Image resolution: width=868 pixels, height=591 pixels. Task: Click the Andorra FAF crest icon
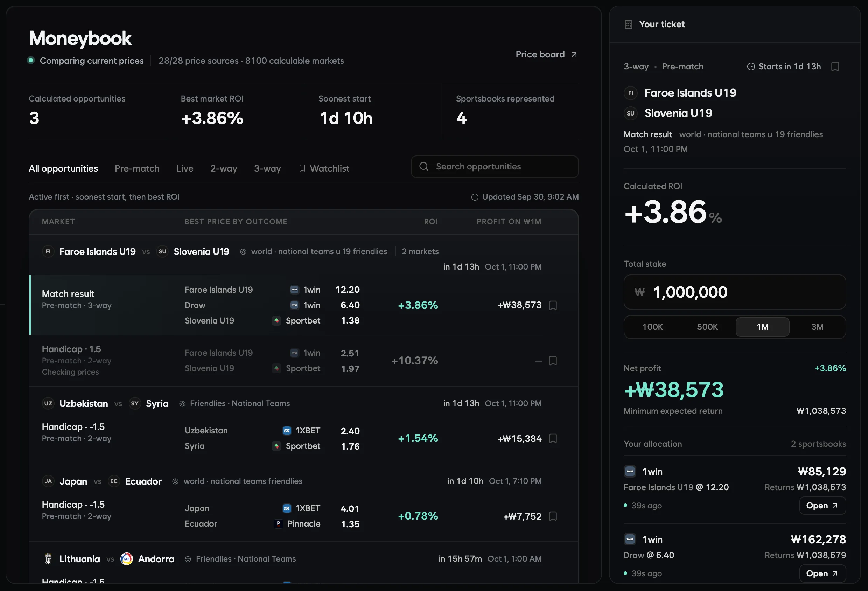127,559
